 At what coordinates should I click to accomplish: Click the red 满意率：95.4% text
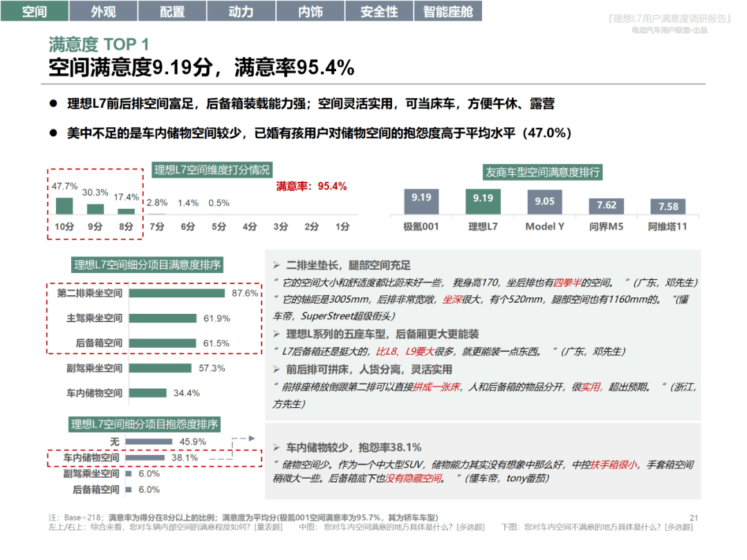point(311,186)
